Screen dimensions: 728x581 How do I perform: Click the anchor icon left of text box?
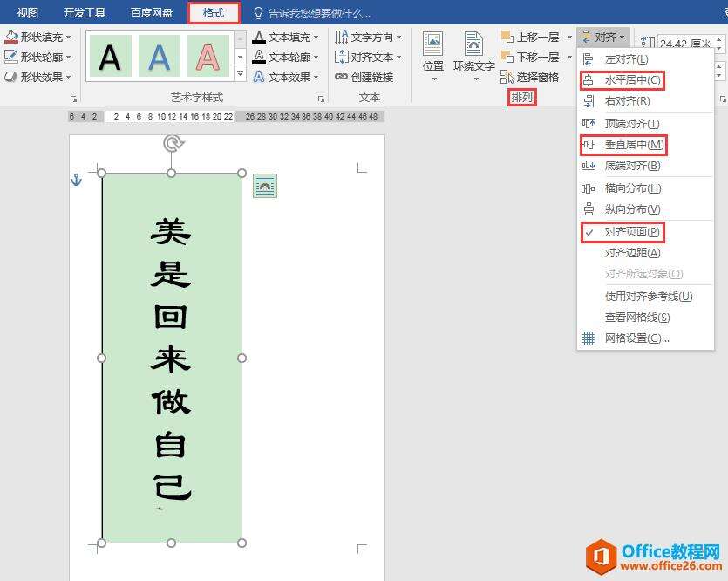pos(76,179)
